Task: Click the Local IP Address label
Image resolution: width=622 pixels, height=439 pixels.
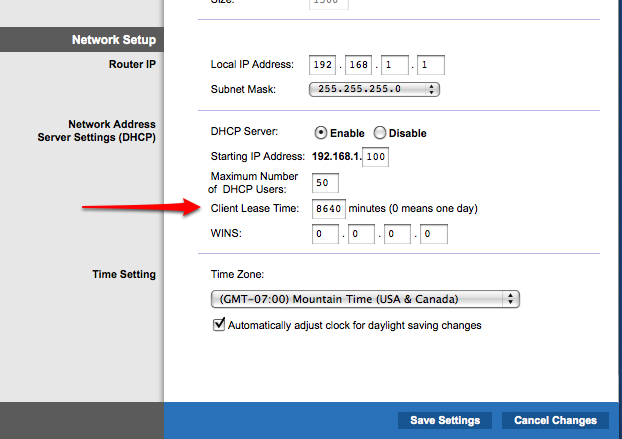Action: pyautogui.click(x=252, y=65)
